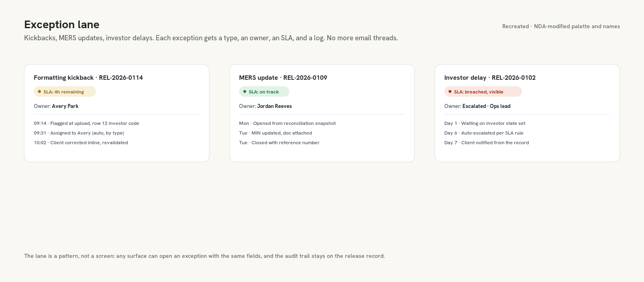Select owner Jordan Reeves
The image size is (644, 282).
click(x=275, y=106)
